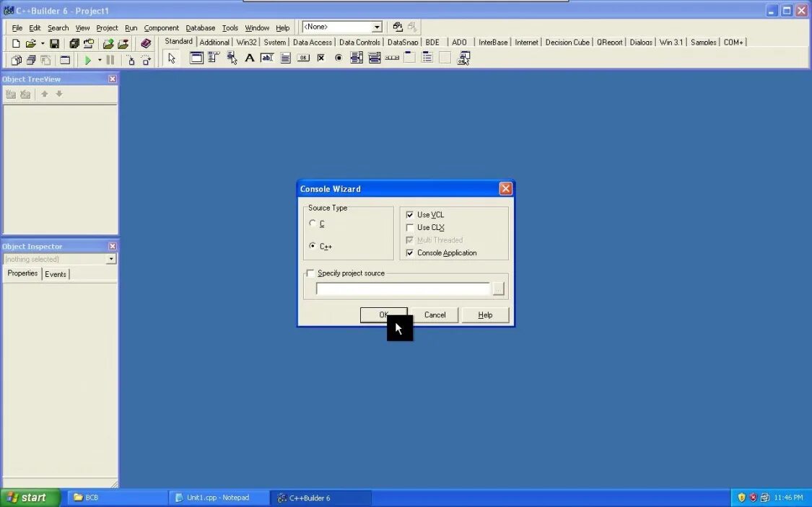Select the Frames component icon
Viewport: 812px width, 507px height.
point(196,58)
